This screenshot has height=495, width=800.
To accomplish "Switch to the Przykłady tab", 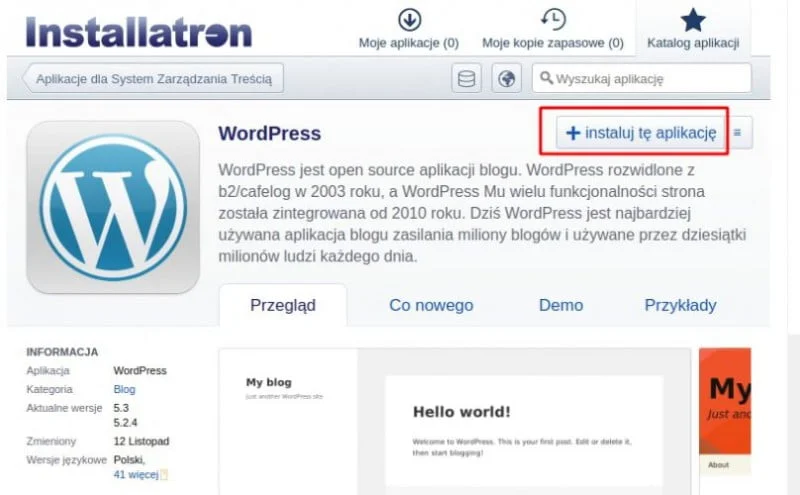I will tap(680, 305).
